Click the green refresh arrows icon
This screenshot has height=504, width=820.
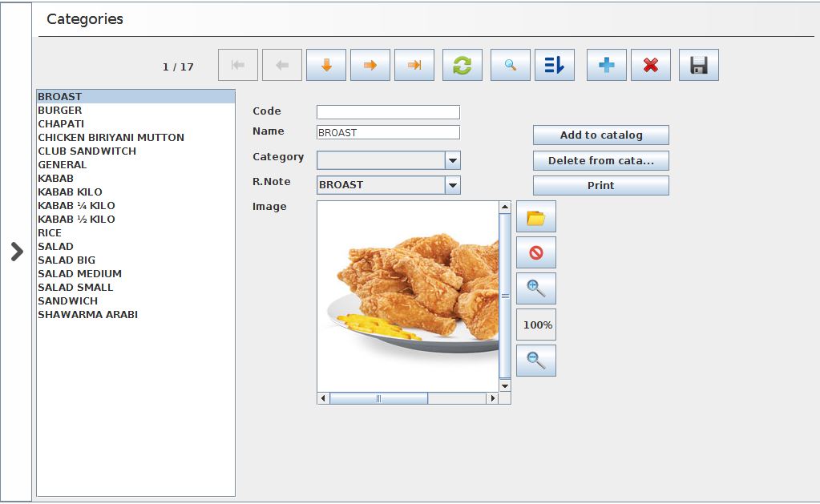463,66
